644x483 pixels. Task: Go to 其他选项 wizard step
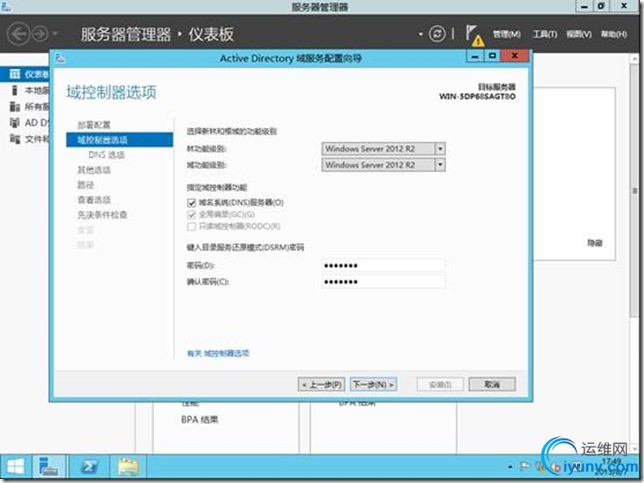pos(94,170)
